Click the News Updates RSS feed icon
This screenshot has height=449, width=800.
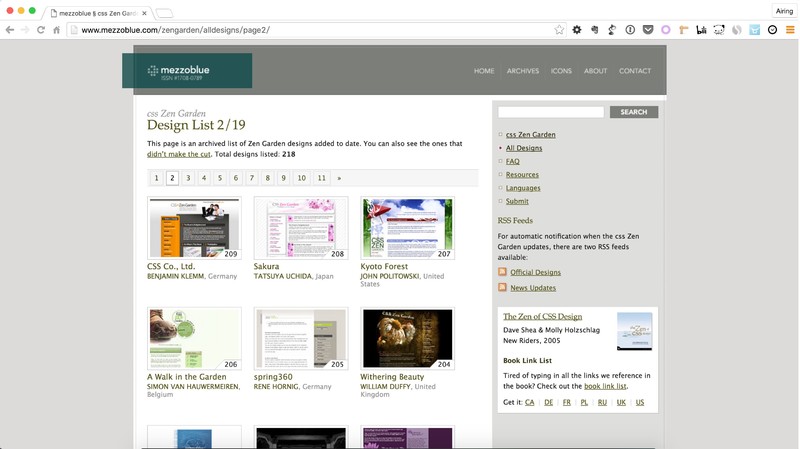[502, 287]
